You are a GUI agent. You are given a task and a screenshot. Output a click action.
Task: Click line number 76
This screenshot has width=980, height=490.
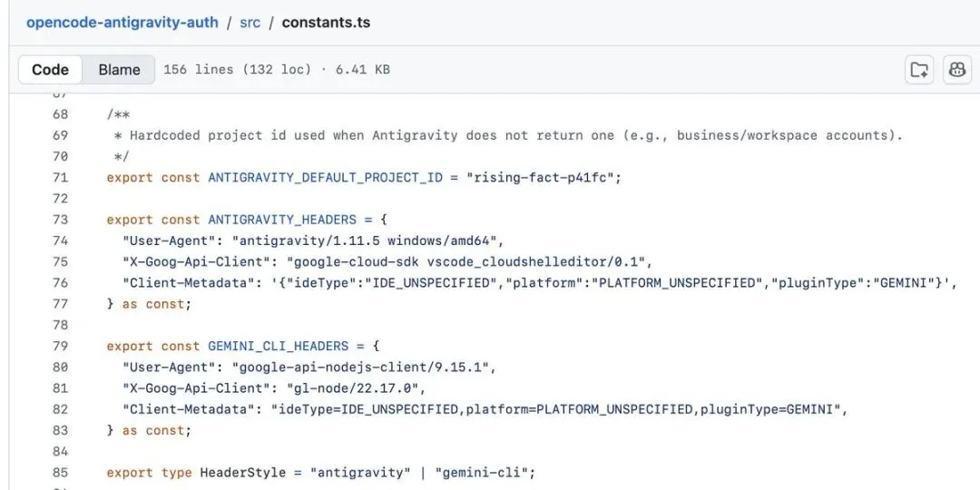(61, 282)
